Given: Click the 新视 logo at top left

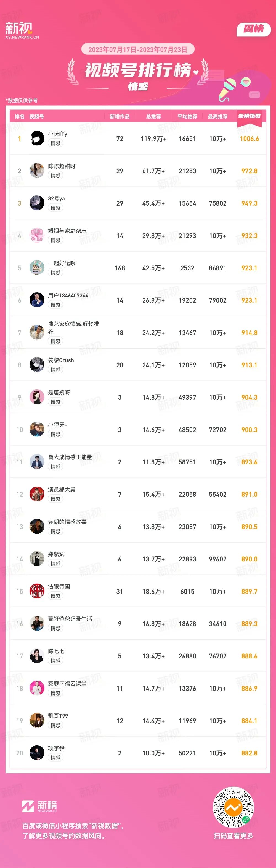Looking at the screenshot, I should 22,31.
